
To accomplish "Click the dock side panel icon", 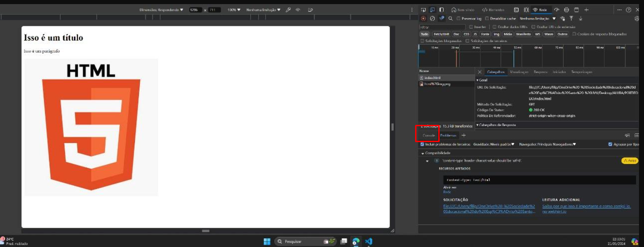I will click(441, 10).
